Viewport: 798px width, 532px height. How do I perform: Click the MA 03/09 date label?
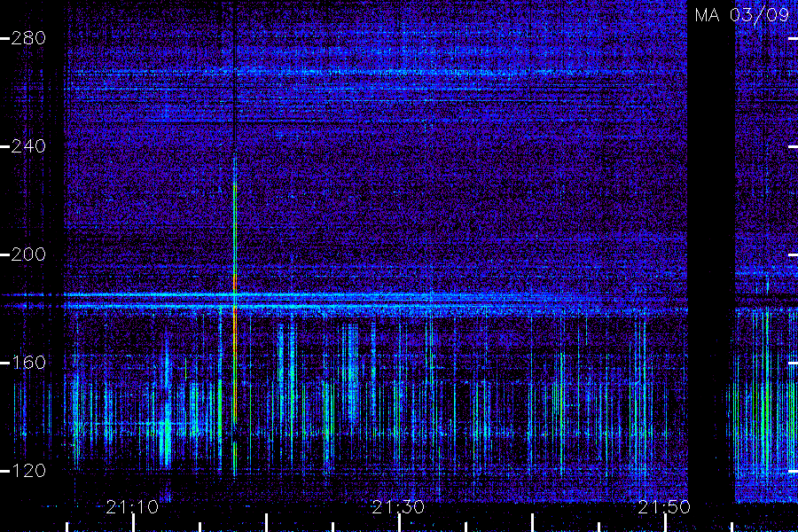(x=741, y=15)
